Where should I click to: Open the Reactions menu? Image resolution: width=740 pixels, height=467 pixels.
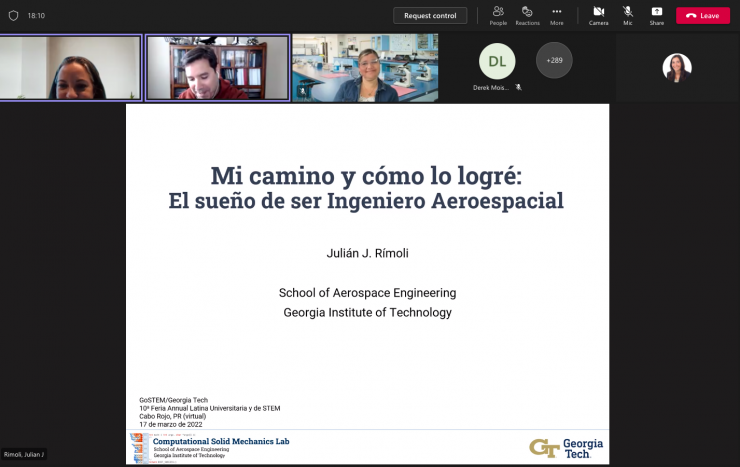527,14
